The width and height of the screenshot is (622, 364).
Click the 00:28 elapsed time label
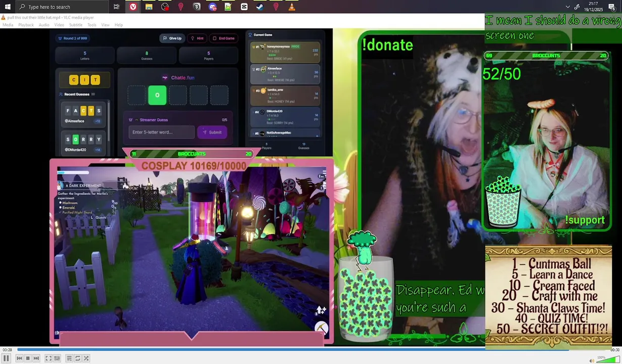coord(7,350)
